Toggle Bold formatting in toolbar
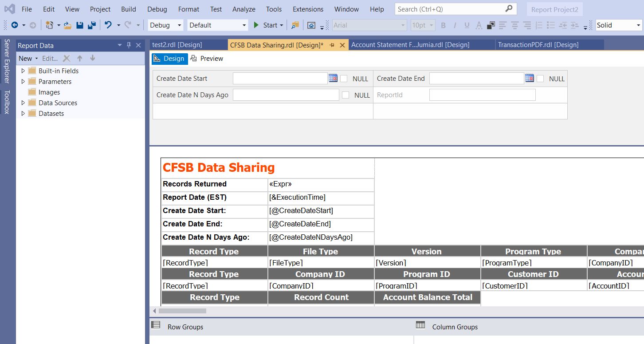Screen dimensions: 644x344 click(x=443, y=25)
